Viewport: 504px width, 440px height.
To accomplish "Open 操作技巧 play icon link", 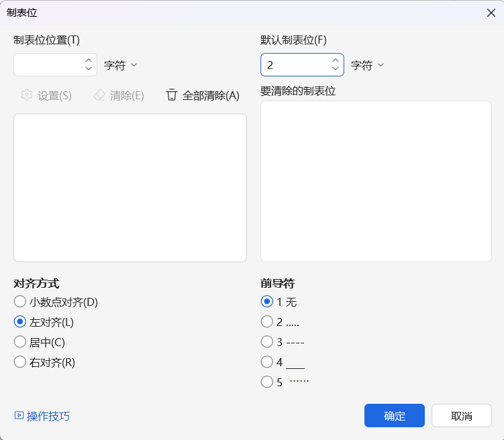I will pyautogui.click(x=42, y=416).
